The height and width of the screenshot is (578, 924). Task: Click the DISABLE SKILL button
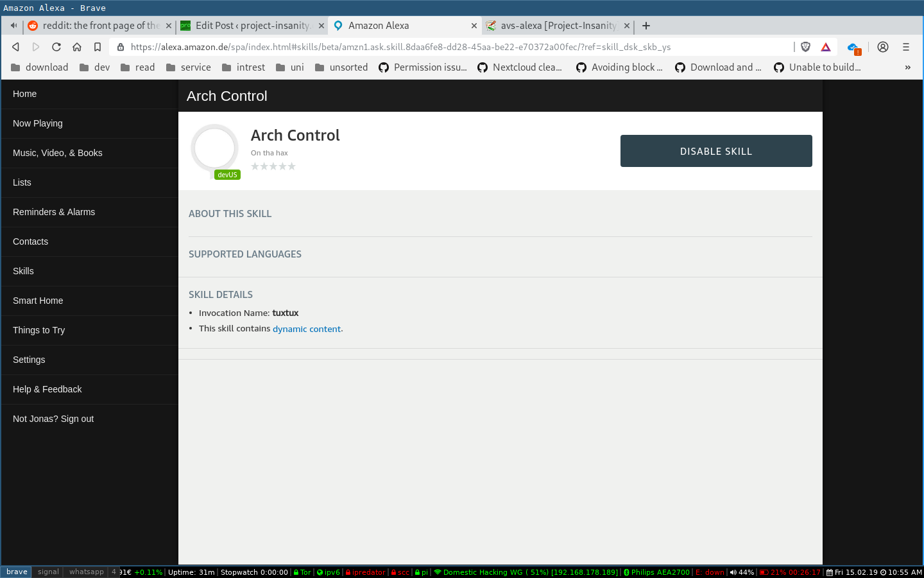716,151
